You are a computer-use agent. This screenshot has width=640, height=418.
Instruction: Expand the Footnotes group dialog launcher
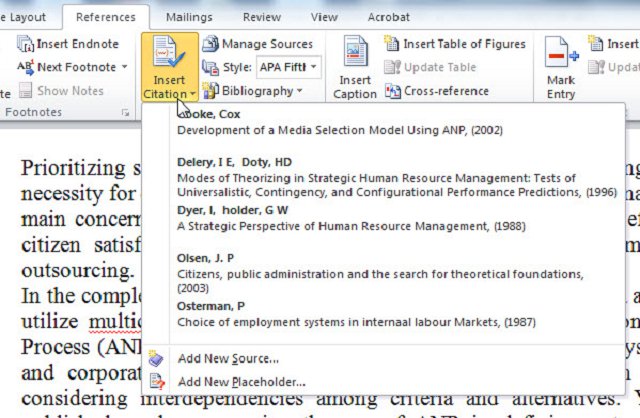tap(125, 115)
